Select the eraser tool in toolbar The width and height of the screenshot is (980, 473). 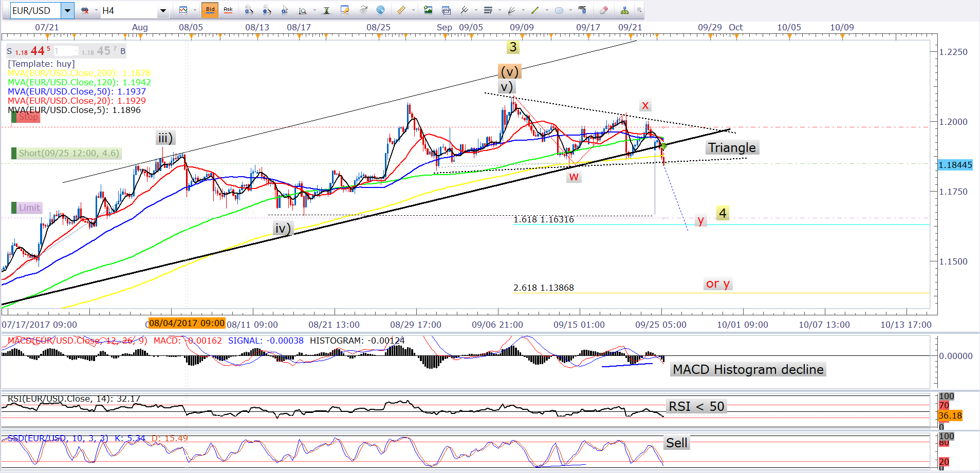604,10
